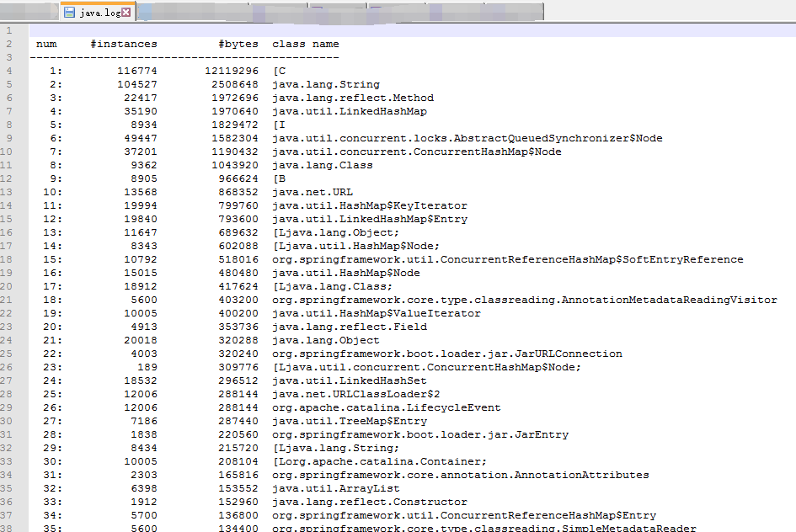Close the java.log tab
Image resolution: width=796 pixels, height=532 pixels.
(126, 12)
